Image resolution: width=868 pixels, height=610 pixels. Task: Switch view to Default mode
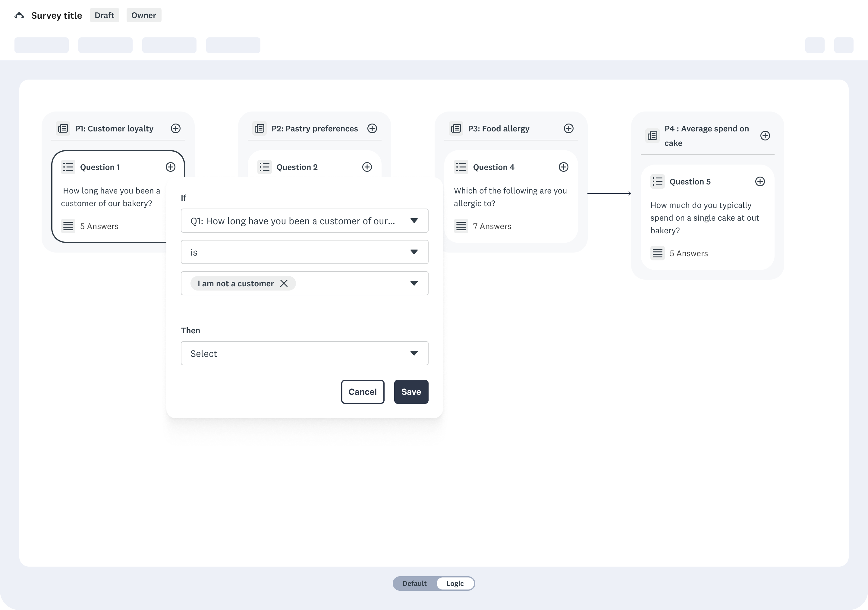(414, 583)
